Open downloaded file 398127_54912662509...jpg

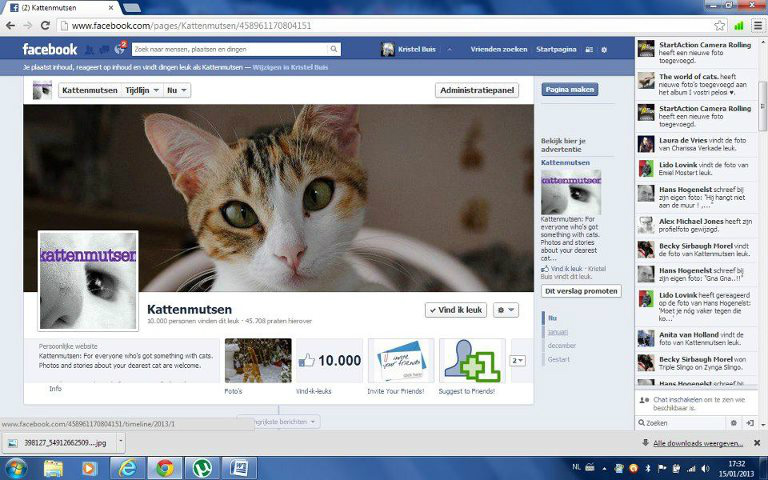60,443
